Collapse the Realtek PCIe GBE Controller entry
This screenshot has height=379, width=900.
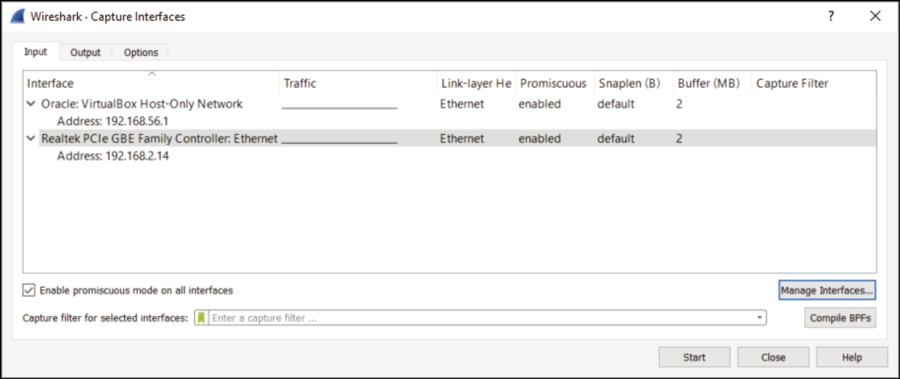31,138
